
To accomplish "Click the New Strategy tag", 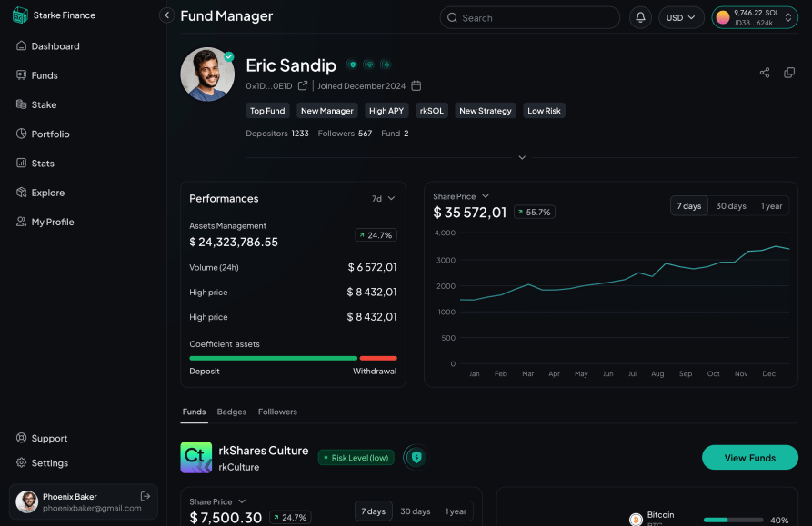I will 486,111.
